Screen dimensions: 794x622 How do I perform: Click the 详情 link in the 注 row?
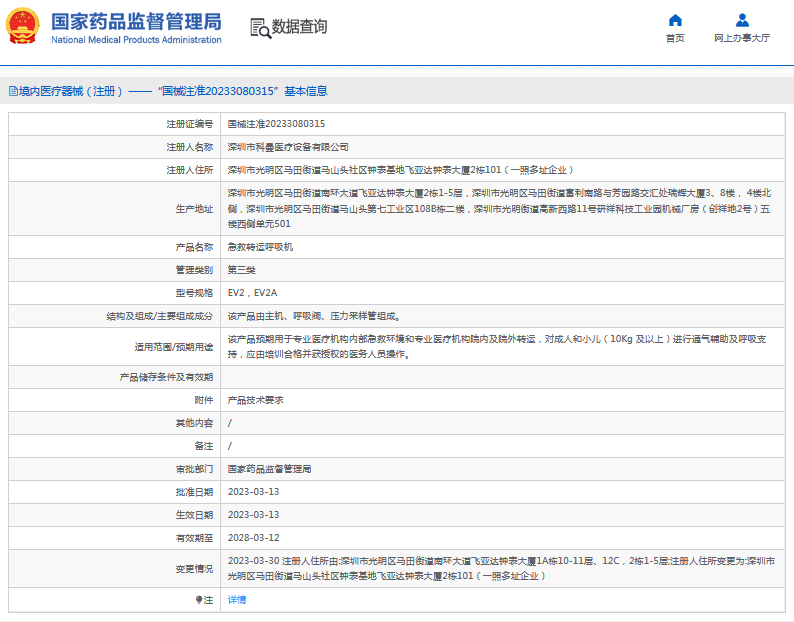point(236,600)
